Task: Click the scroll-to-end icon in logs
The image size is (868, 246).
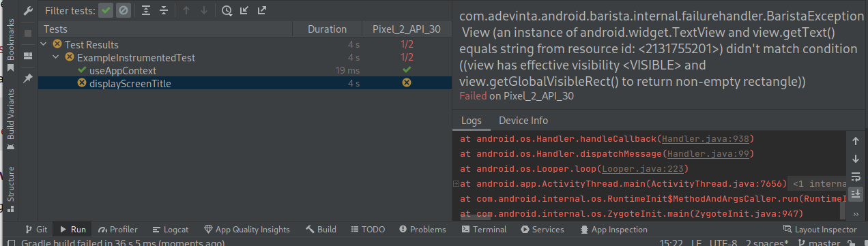Action: tap(856, 194)
